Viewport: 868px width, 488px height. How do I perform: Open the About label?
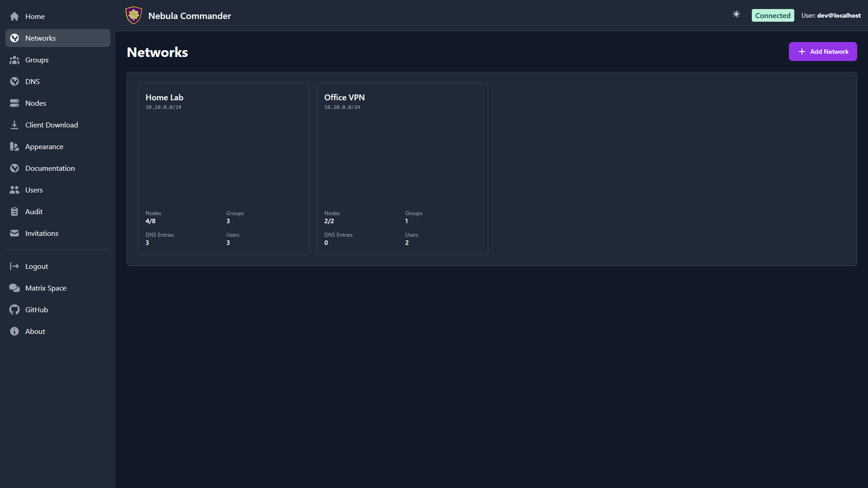(35, 331)
